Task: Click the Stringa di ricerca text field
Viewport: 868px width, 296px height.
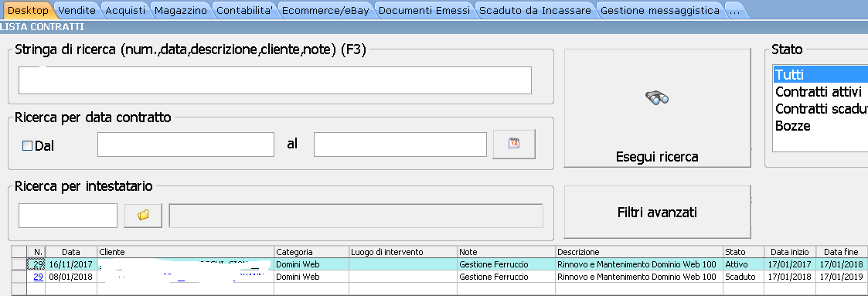Action: click(x=275, y=80)
